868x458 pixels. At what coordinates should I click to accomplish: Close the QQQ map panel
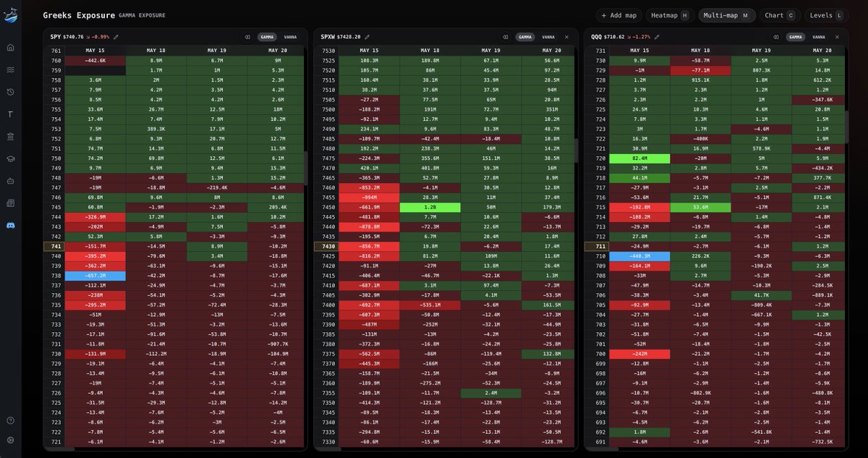837,37
